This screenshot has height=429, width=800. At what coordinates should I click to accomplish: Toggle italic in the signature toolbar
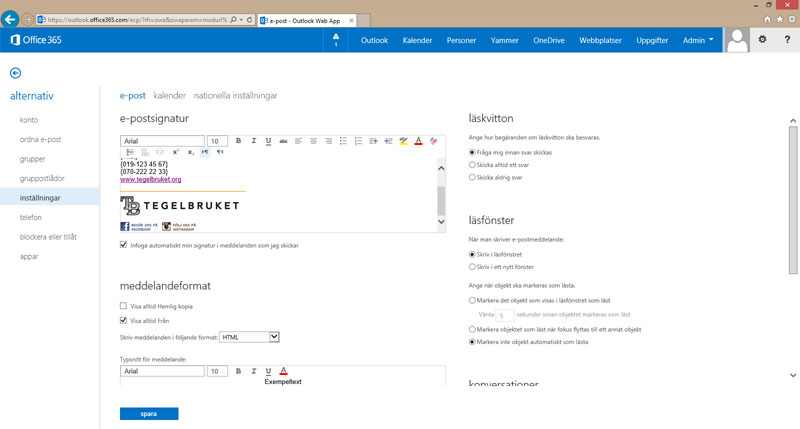pyautogui.click(x=253, y=141)
